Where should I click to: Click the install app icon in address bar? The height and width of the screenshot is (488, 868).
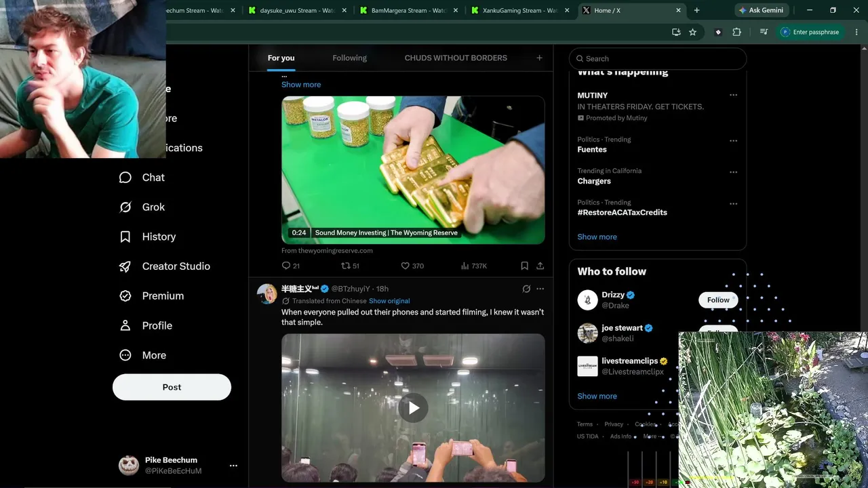676,32
